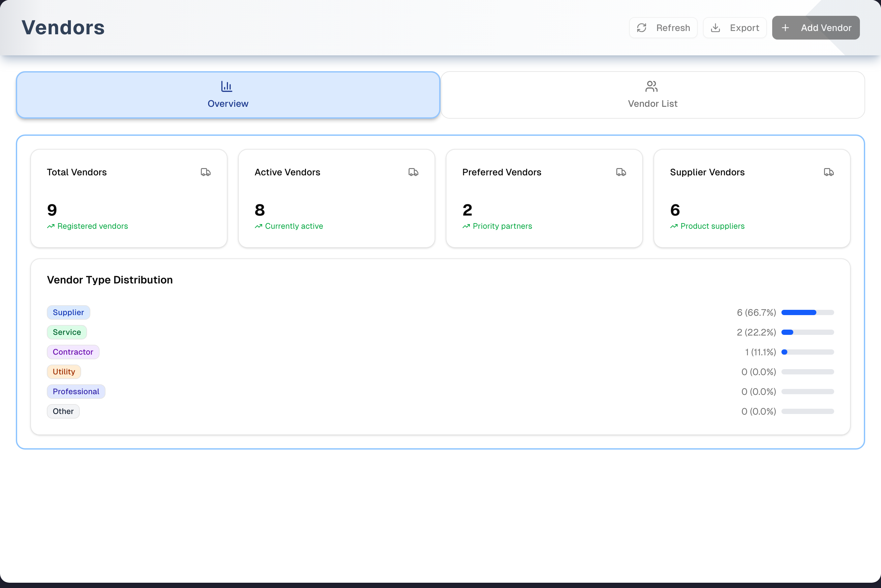Click the 'Priority partners' text
This screenshot has height=588, width=881.
point(502,226)
